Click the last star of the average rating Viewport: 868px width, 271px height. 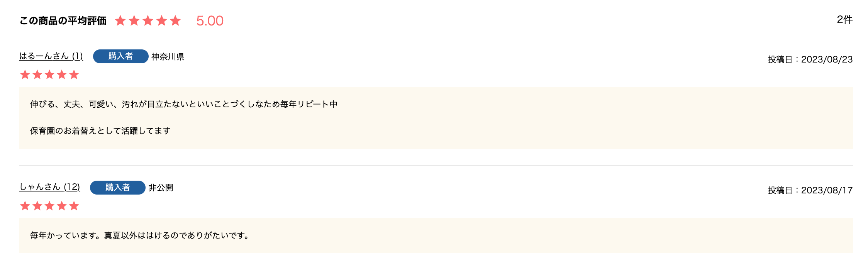click(175, 21)
